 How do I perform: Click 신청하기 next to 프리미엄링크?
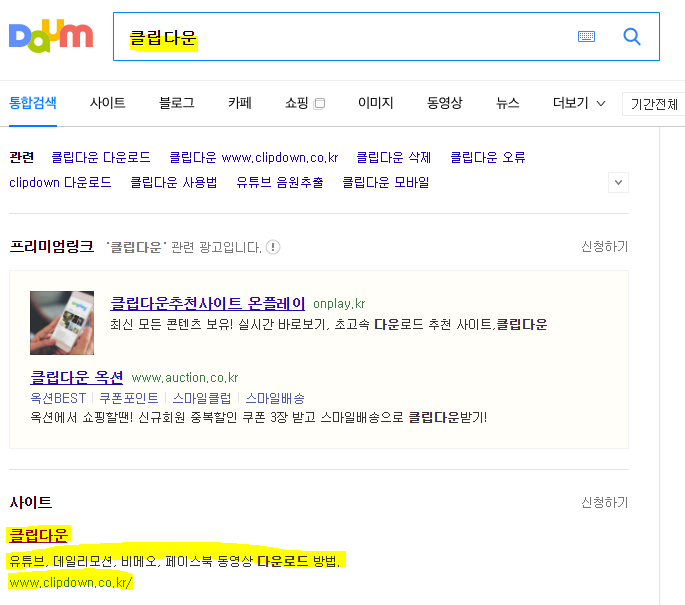[x=605, y=247]
